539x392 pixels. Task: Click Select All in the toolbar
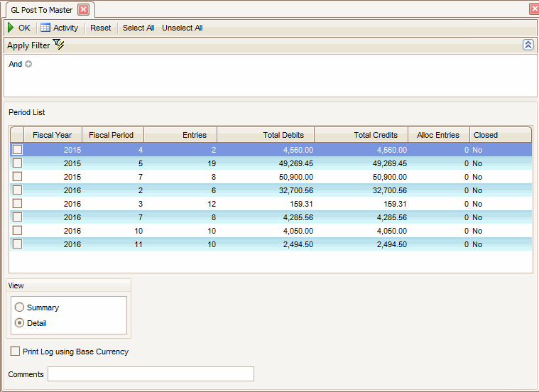[138, 28]
